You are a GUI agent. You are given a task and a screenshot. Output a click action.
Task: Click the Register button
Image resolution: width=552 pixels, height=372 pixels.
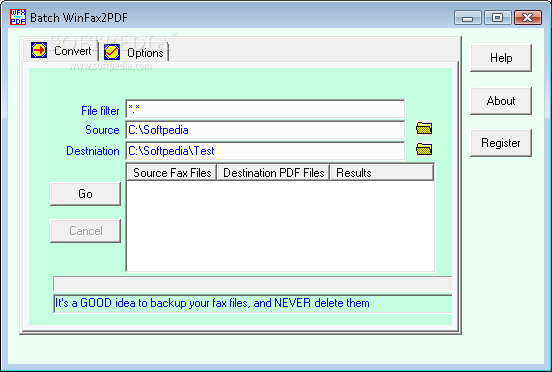tap(501, 143)
